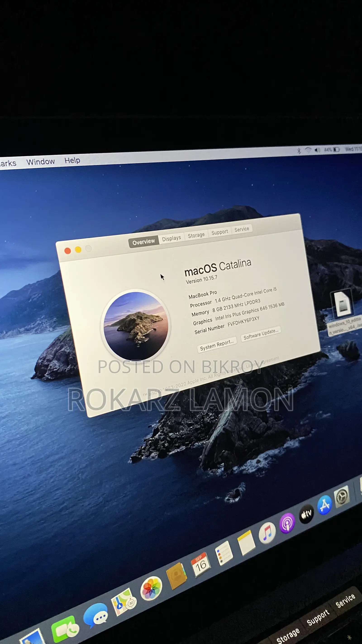Minimize the About This Mac window
The width and height of the screenshot is (362, 644).
click(78, 249)
